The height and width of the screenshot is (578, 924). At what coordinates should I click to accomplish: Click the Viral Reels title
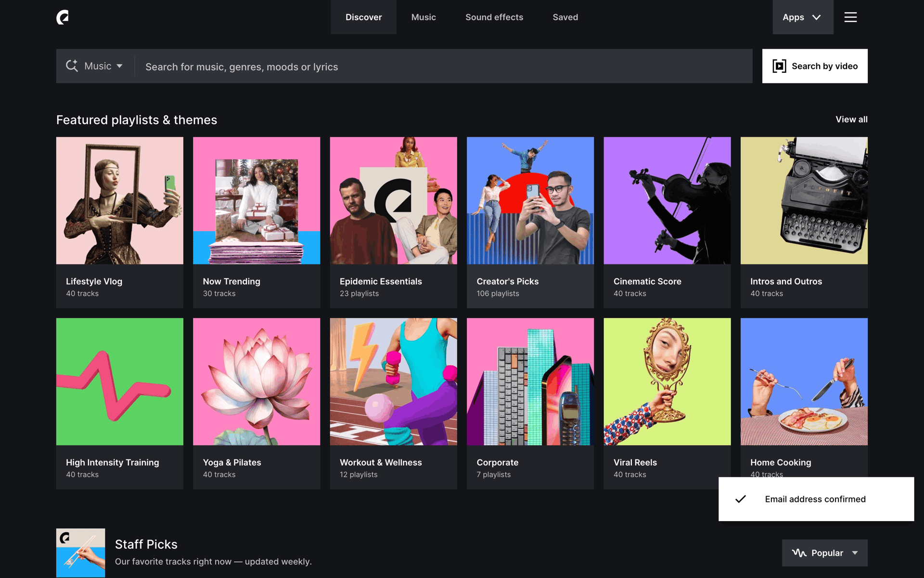[635, 462]
